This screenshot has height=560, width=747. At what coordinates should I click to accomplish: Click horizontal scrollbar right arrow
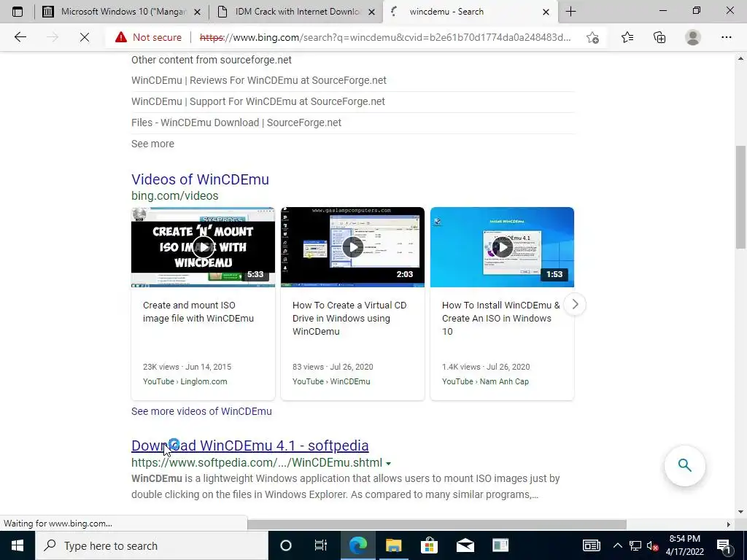(x=729, y=524)
